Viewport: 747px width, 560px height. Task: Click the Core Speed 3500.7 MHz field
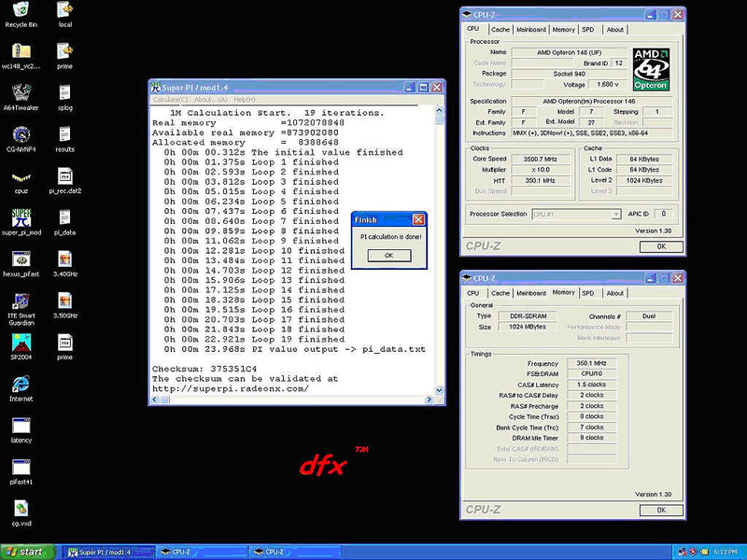coord(540,159)
